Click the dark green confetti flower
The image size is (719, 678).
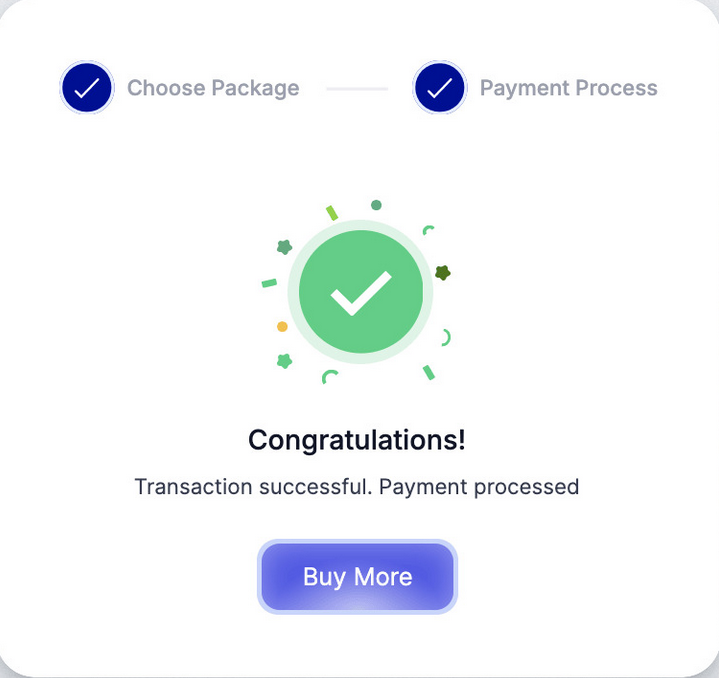click(442, 272)
